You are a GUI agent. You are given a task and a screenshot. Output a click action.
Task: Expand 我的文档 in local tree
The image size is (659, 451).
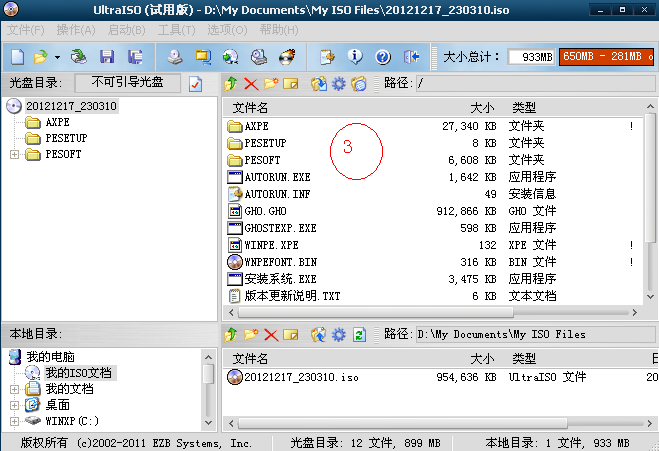click(x=14, y=389)
